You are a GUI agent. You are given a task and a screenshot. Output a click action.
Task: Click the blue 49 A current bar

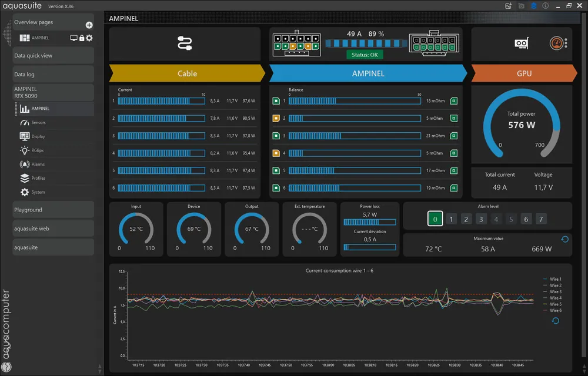coord(365,42)
